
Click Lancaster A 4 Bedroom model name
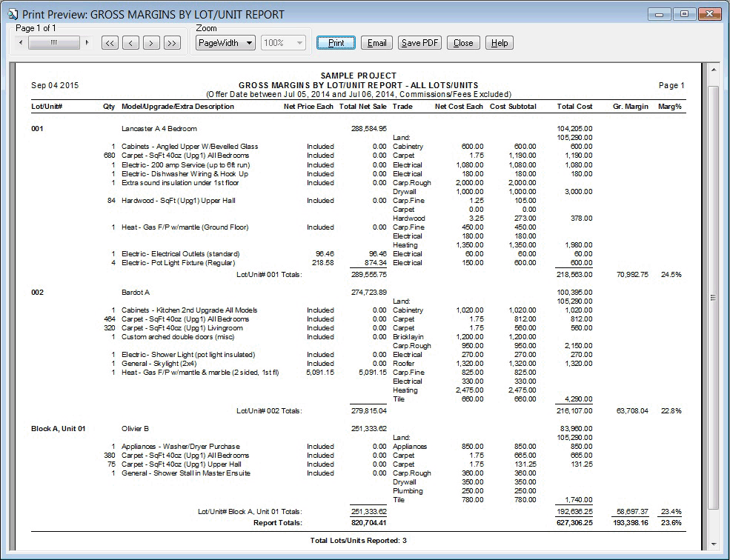(159, 129)
